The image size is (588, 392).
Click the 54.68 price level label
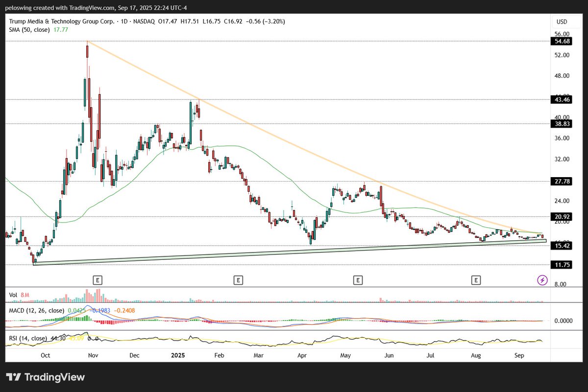tap(562, 42)
